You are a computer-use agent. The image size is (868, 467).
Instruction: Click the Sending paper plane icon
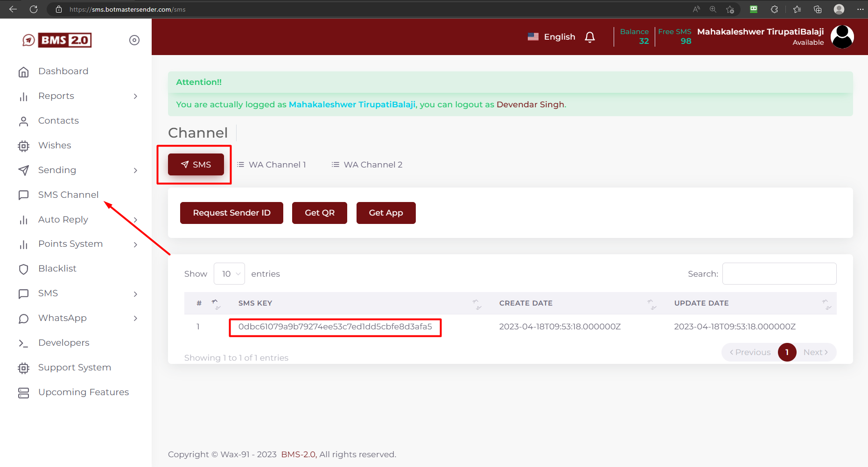tap(24, 170)
